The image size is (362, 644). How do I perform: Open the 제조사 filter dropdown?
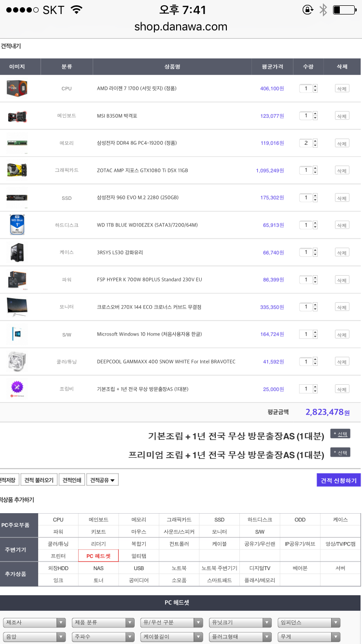tap(34, 622)
